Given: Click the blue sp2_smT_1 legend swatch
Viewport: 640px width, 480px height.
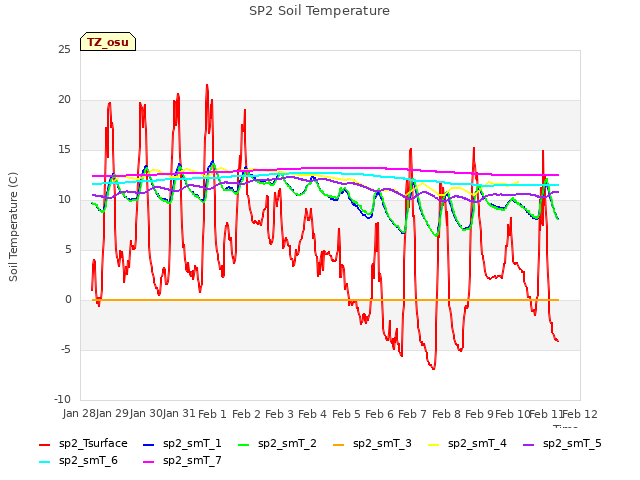Looking at the screenshot, I should 149,444.
